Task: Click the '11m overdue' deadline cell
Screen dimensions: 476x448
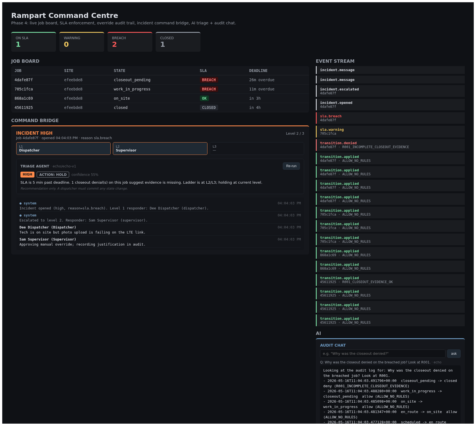Action: tap(262, 89)
